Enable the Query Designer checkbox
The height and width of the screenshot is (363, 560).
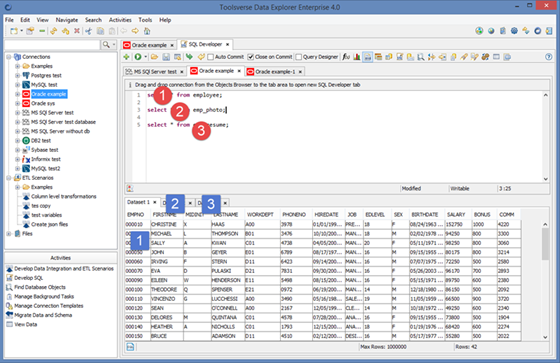coord(299,57)
